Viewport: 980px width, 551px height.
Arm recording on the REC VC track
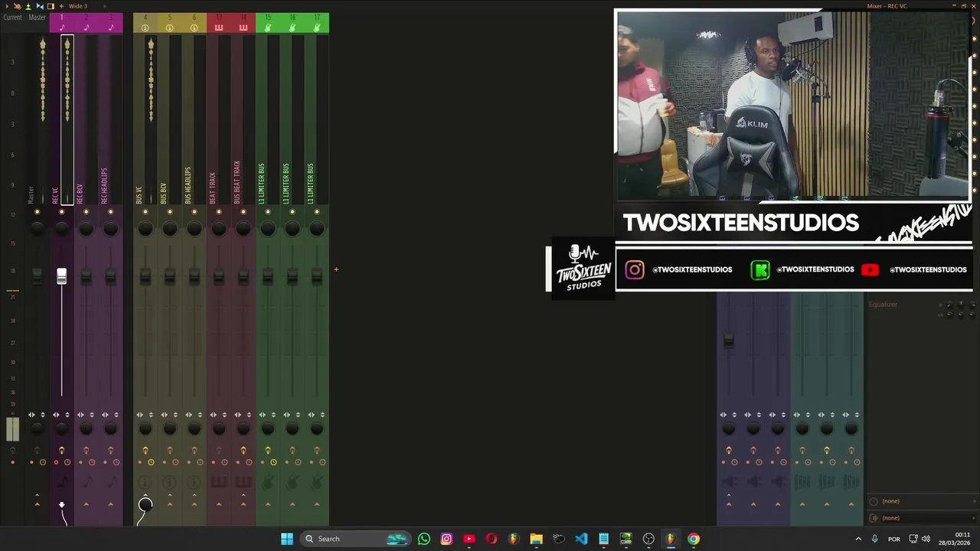(56, 462)
